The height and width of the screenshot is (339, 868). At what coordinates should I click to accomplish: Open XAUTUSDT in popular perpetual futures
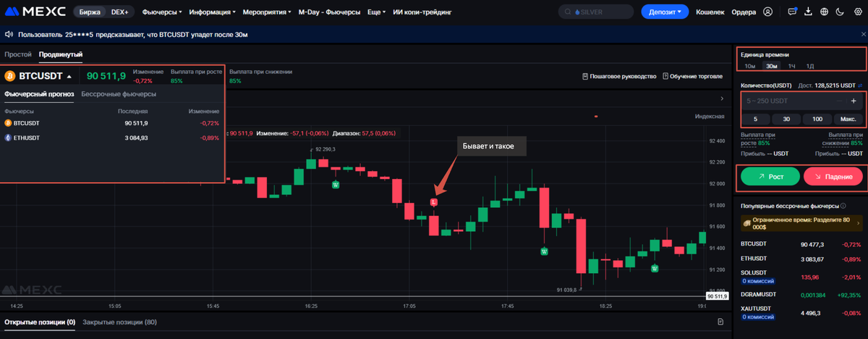pos(801,314)
